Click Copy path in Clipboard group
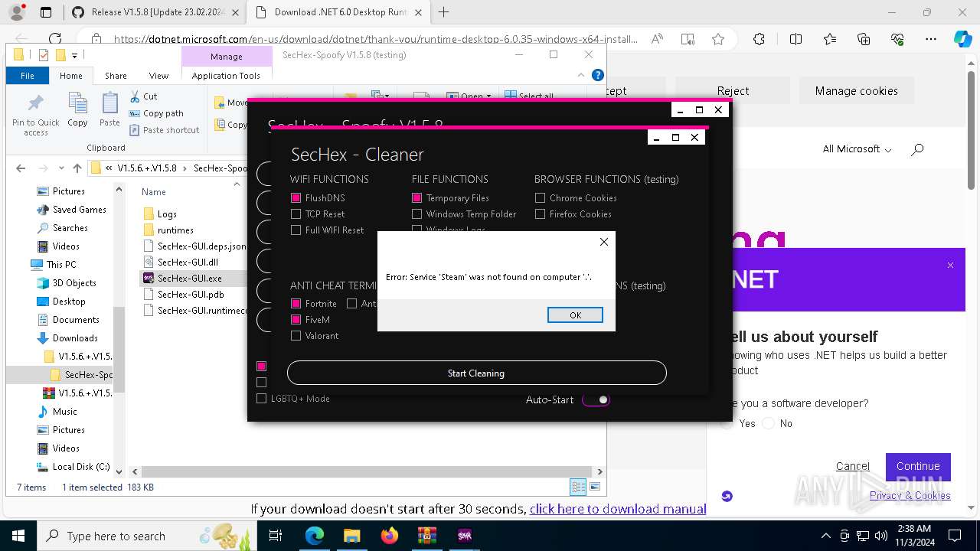The image size is (980, 551). tap(156, 113)
